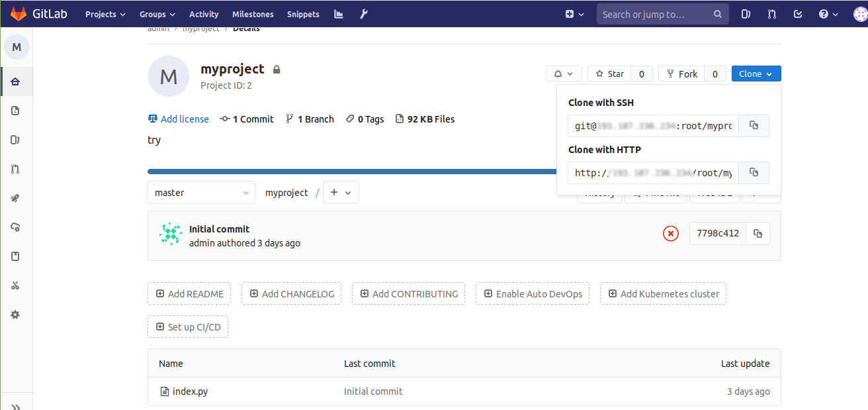
Task: Open Project overview home icon in sidebar
Action: tap(16, 81)
